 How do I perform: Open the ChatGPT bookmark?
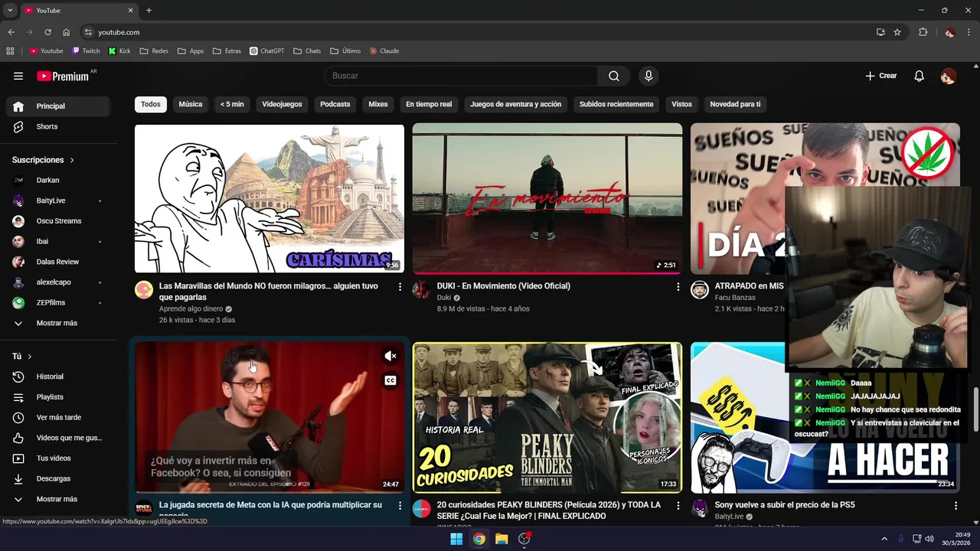click(266, 51)
